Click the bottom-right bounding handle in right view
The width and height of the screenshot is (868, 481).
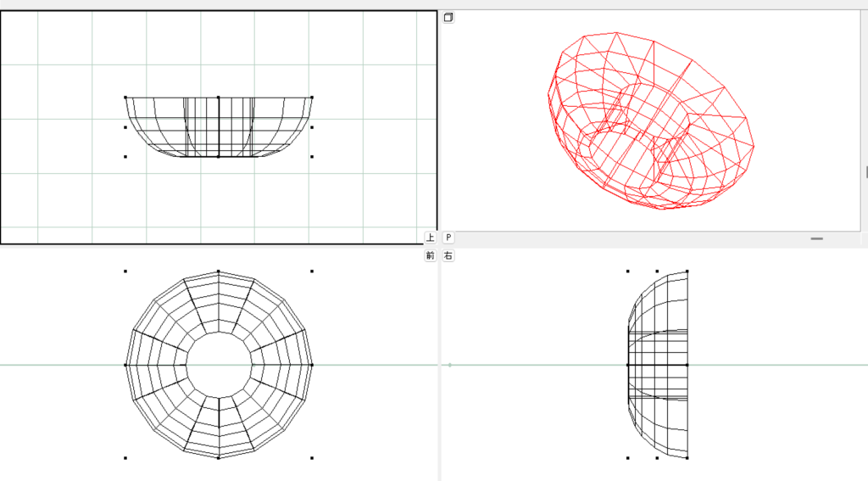(x=687, y=458)
